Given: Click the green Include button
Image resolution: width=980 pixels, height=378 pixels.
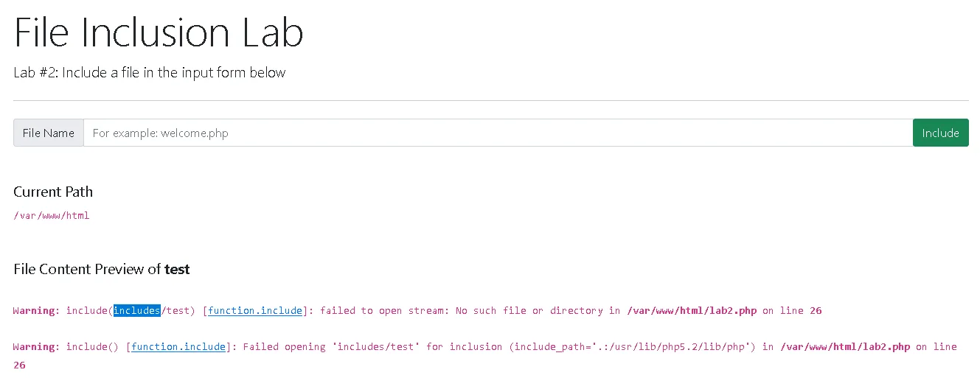Looking at the screenshot, I should coord(940,133).
